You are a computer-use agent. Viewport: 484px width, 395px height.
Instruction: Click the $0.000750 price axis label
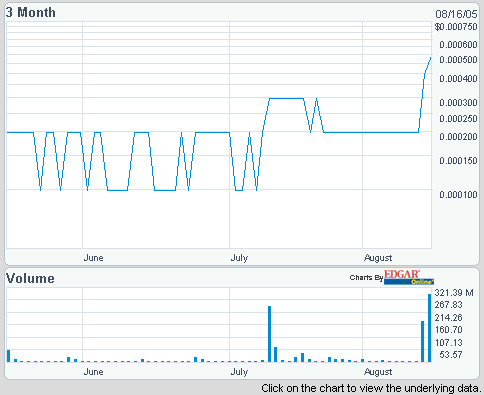click(x=456, y=27)
